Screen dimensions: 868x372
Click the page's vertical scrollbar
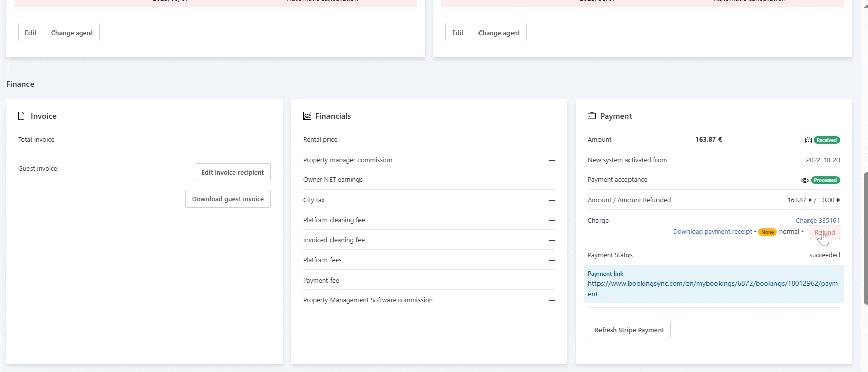pyautogui.click(x=865, y=238)
